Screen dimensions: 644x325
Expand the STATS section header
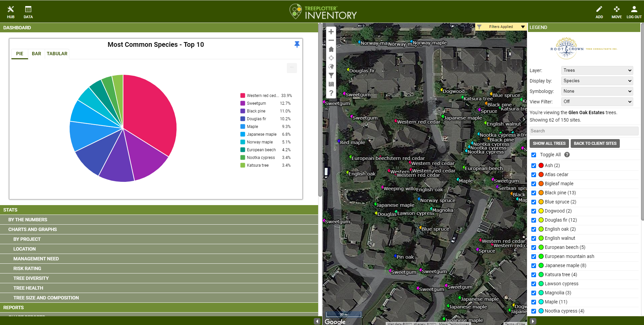159,210
